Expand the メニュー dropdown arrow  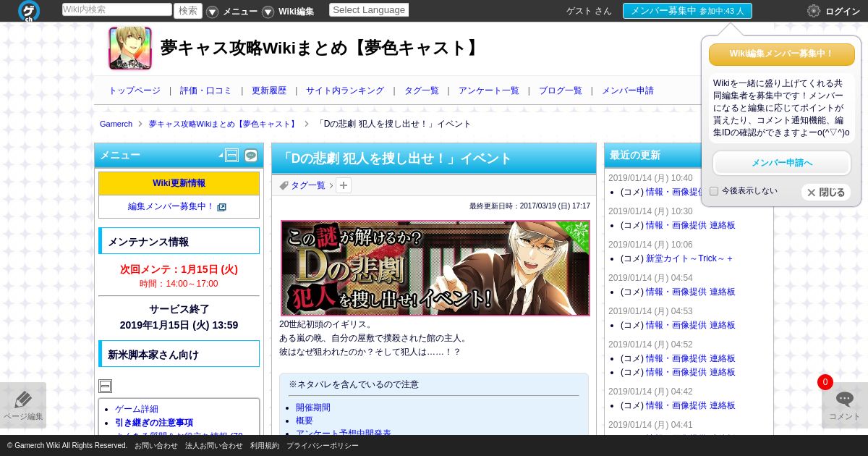point(212,12)
